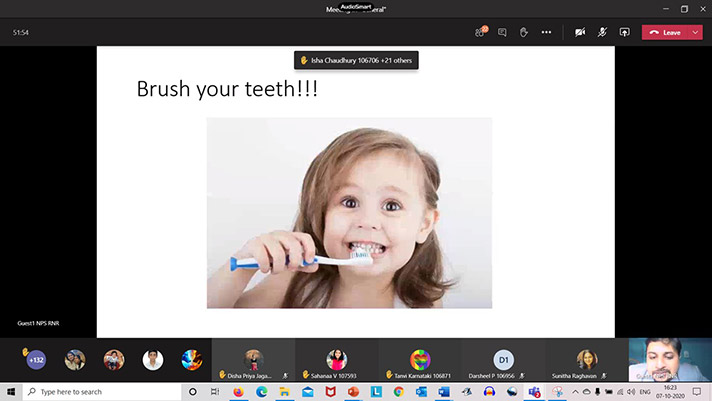This screenshot has height=401, width=712.
Task: Select Sunitha Raghavan's participant tile
Action: [586, 360]
